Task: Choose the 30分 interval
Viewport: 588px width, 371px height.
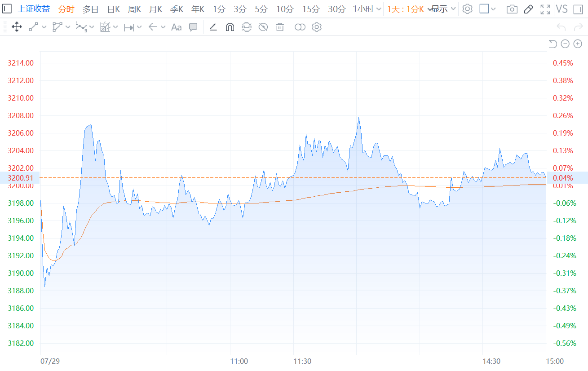Action: tap(336, 9)
